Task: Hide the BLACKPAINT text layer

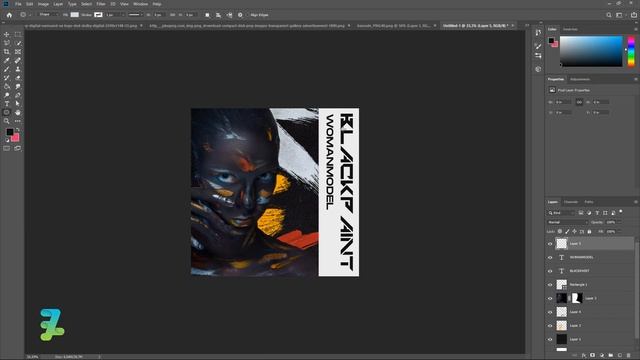Action: click(x=550, y=271)
